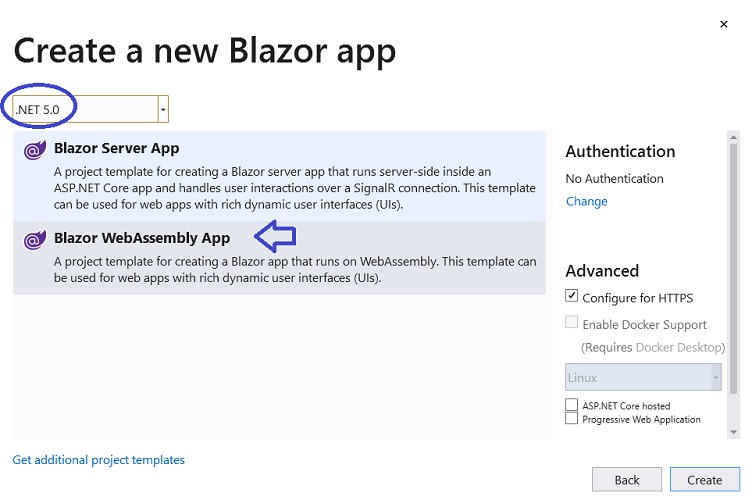Click the Back button
Viewport: 752px width, 500px height.
click(x=627, y=479)
